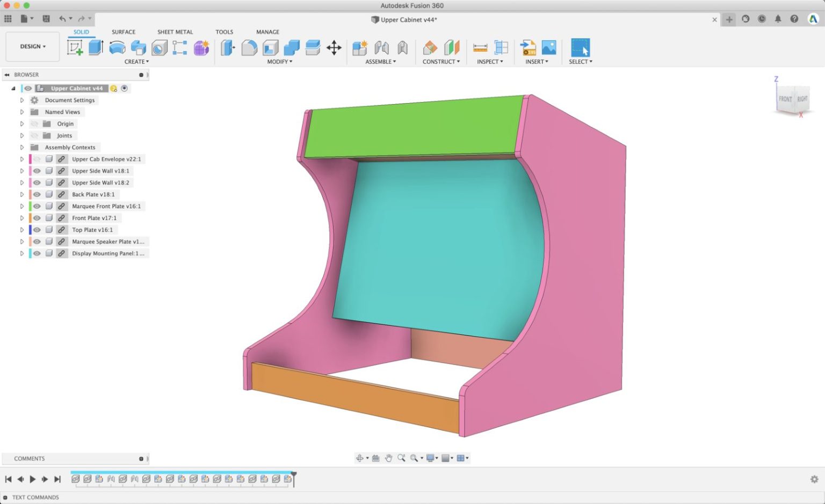Viewport: 825px width, 504px height.
Task: Select the Create Sketch tool
Action: point(76,48)
